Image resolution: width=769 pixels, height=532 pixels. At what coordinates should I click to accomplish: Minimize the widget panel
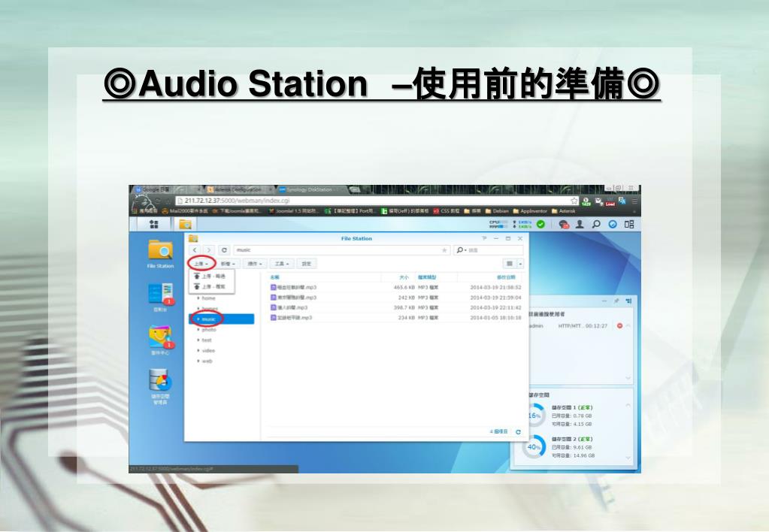coord(604,301)
